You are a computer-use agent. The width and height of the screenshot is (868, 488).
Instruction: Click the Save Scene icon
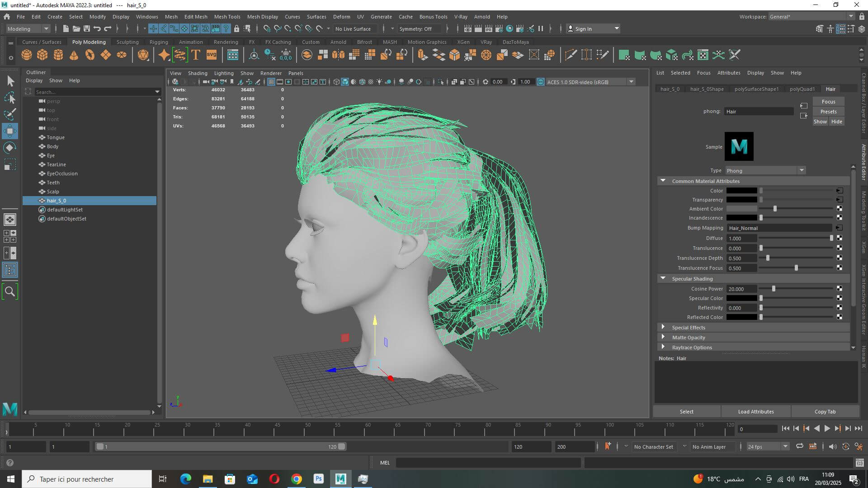[x=87, y=28]
